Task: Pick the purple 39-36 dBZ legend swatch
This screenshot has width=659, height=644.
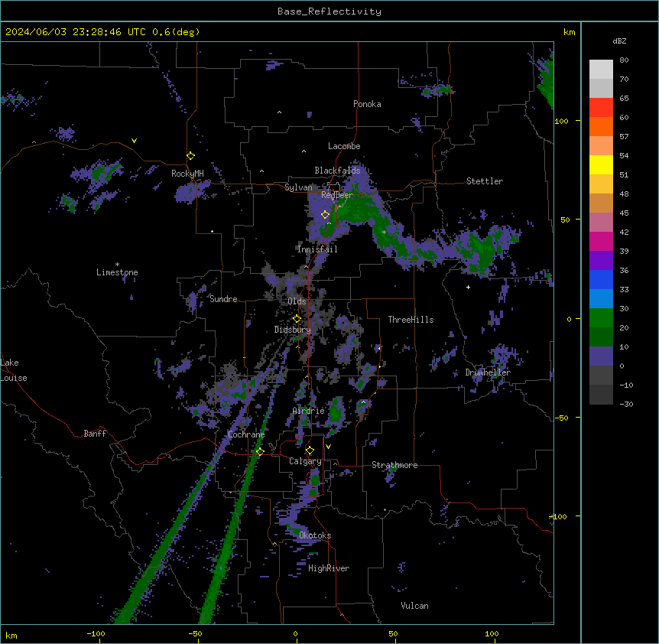Action: [x=601, y=261]
